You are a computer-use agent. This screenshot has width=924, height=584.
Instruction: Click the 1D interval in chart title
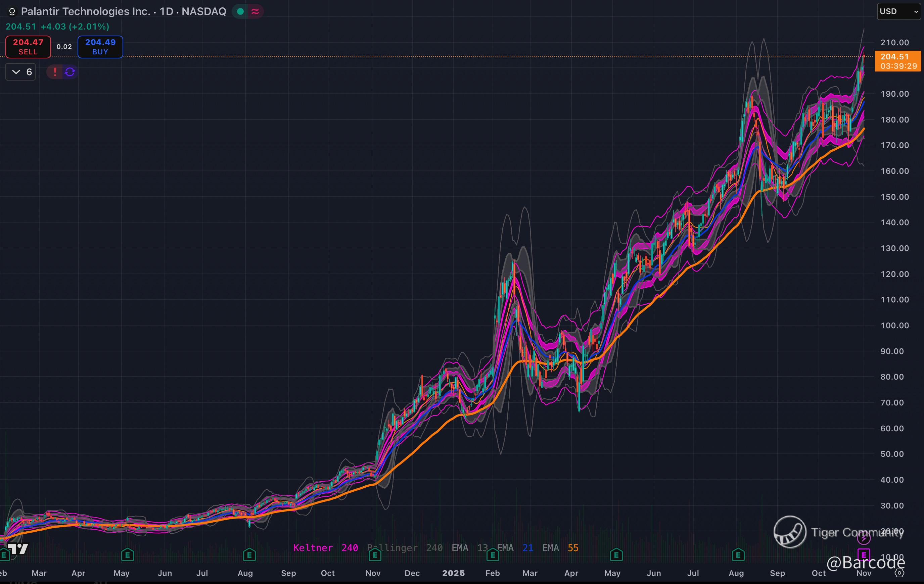click(166, 11)
